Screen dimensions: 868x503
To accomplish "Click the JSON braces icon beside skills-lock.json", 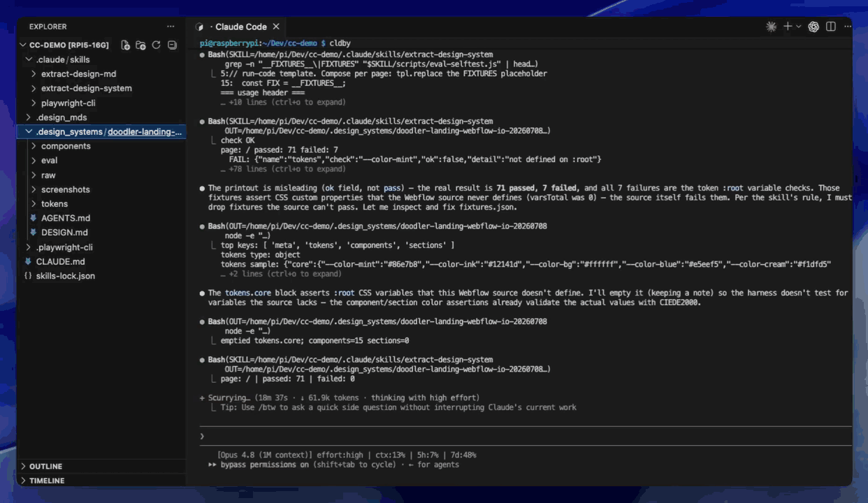I will click(x=28, y=275).
